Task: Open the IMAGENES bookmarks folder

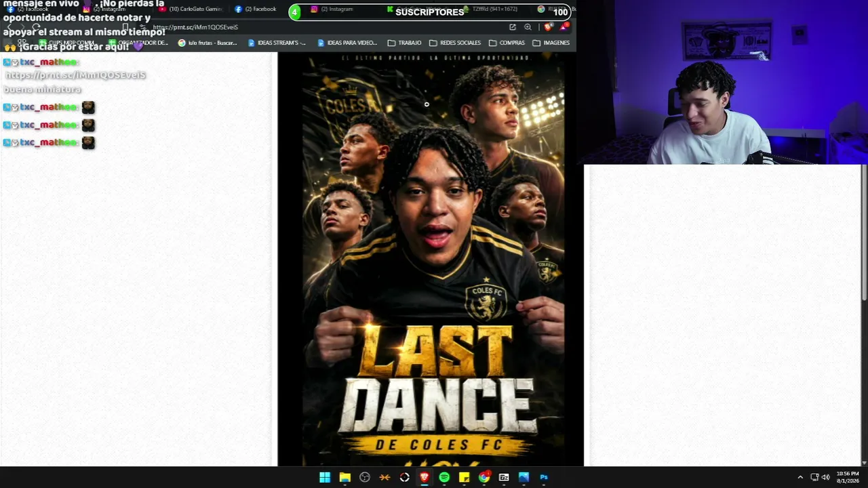Action: click(x=551, y=43)
